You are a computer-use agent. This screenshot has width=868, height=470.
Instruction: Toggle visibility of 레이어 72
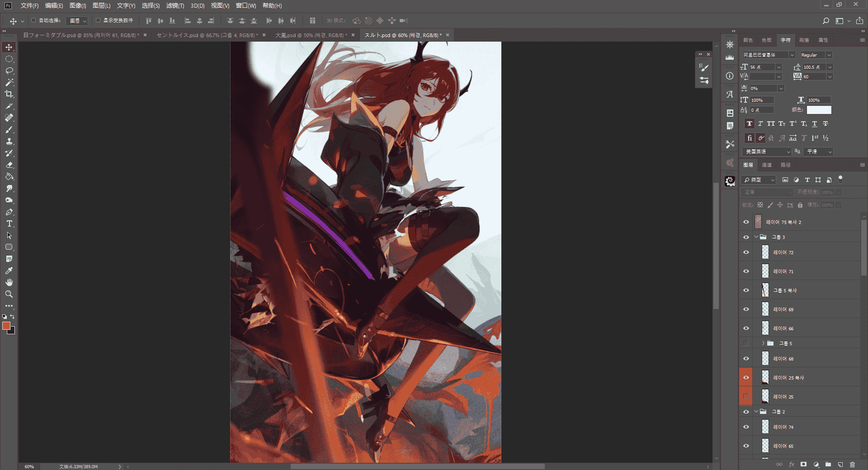tap(746, 252)
